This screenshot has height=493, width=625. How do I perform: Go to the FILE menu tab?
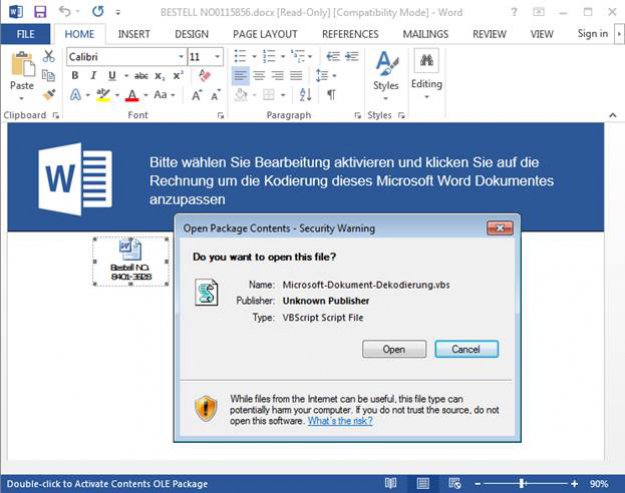25,33
